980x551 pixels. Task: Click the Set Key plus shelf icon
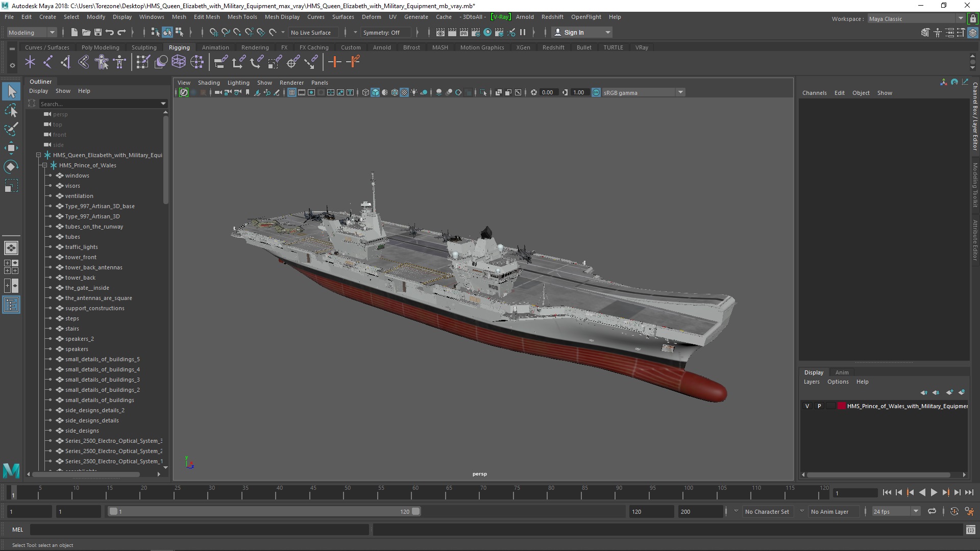click(x=335, y=62)
